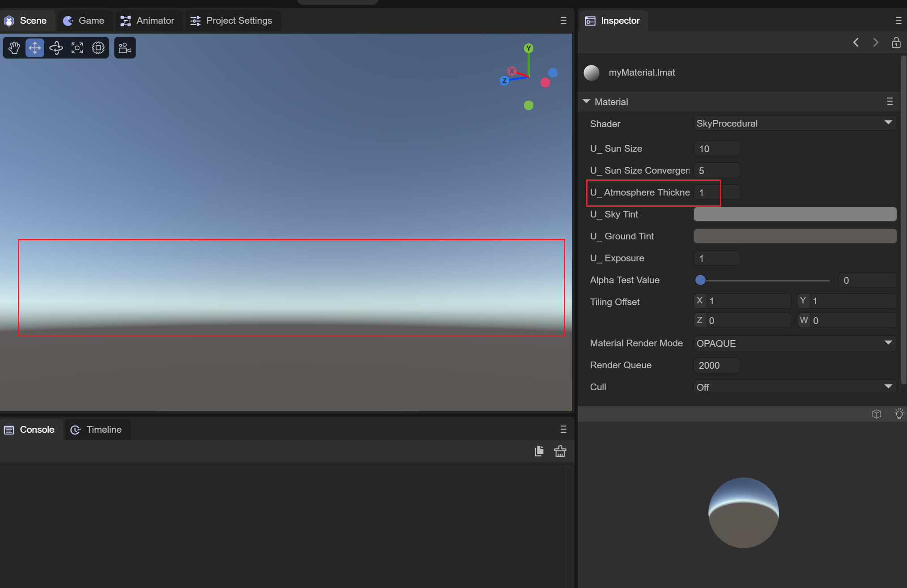This screenshot has width=907, height=588.
Task: Click the console copy logs icon
Action: [x=539, y=451]
